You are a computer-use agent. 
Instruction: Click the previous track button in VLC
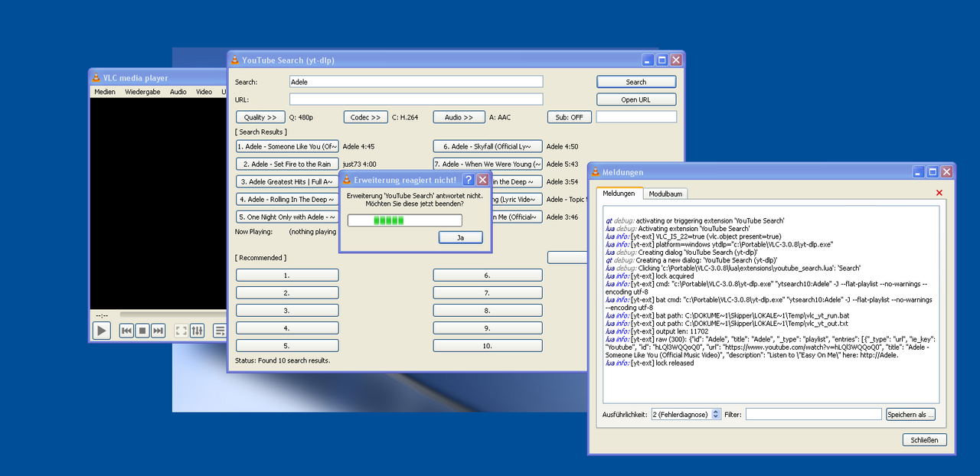pos(126,331)
